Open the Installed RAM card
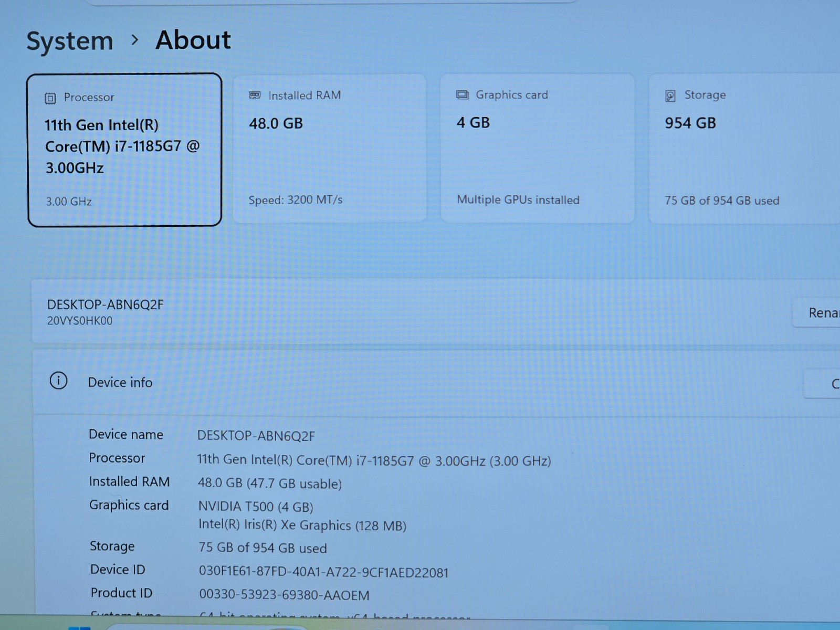The image size is (840, 630). click(x=329, y=149)
